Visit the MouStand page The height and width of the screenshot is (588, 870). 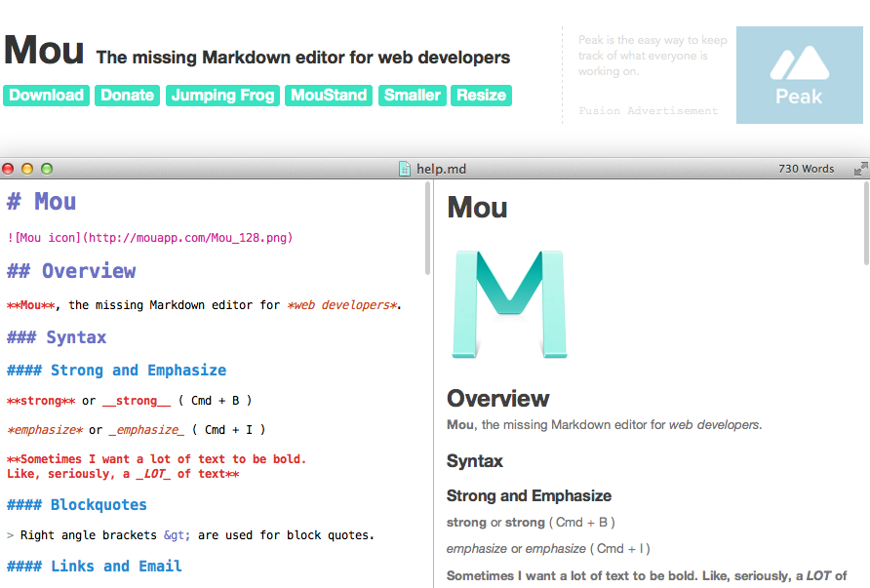tap(329, 96)
